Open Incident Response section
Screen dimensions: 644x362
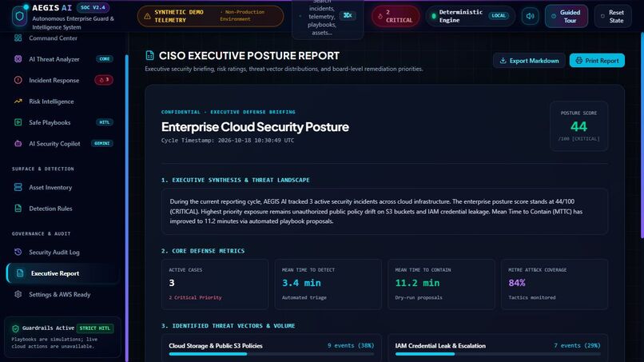click(x=62, y=80)
